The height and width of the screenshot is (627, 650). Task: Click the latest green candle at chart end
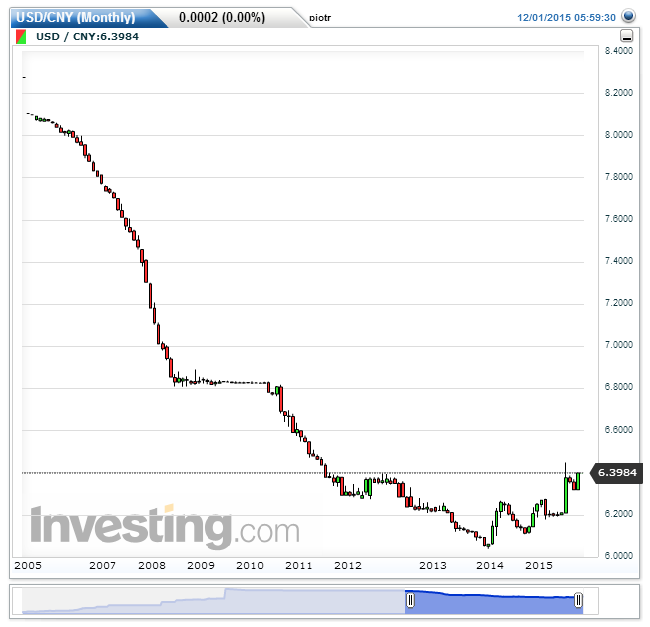578,481
